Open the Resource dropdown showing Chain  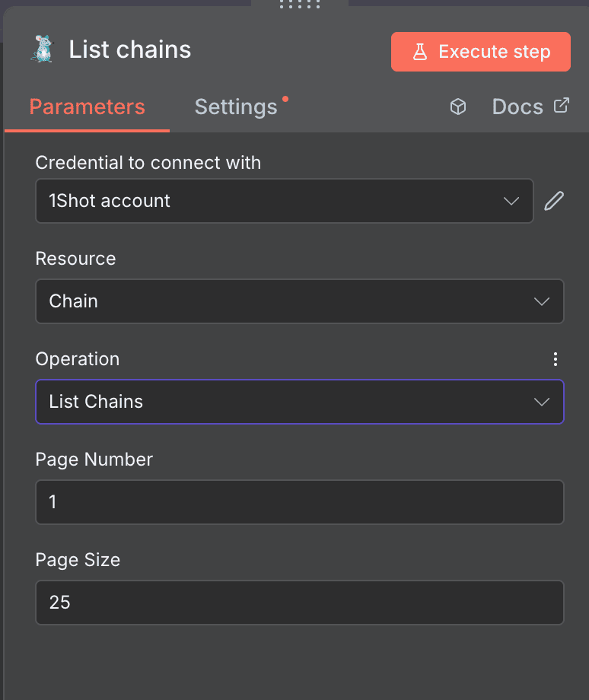point(299,301)
